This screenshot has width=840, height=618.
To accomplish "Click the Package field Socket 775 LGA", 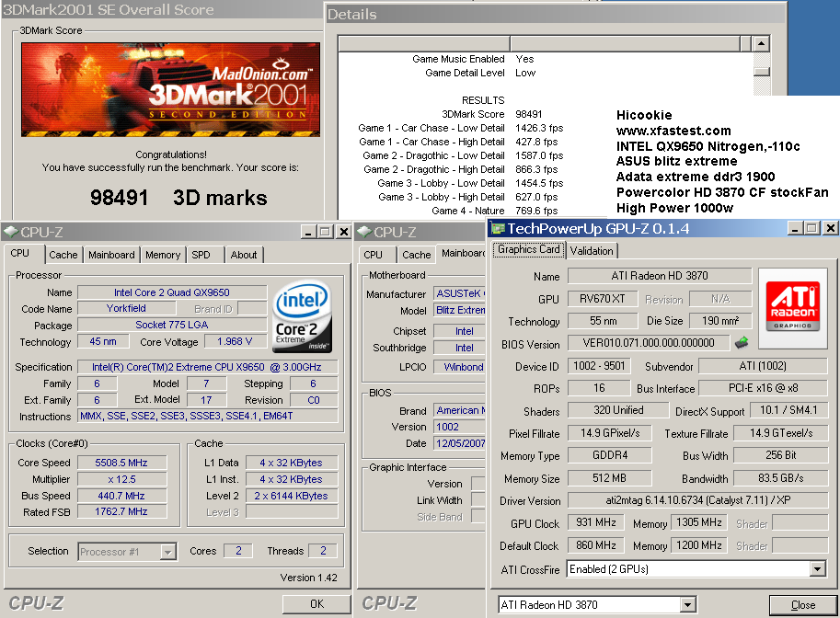I will [172, 325].
